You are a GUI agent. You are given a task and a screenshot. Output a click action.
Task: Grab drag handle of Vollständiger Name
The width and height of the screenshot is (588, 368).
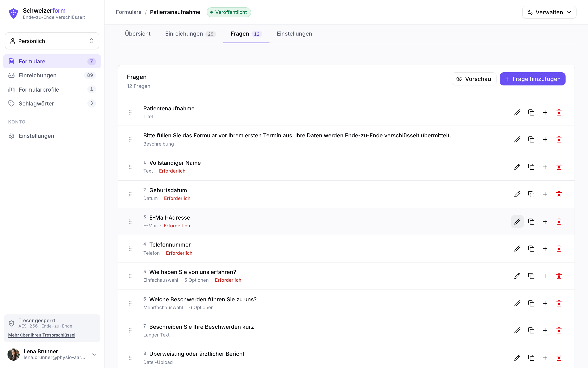tap(130, 167)
